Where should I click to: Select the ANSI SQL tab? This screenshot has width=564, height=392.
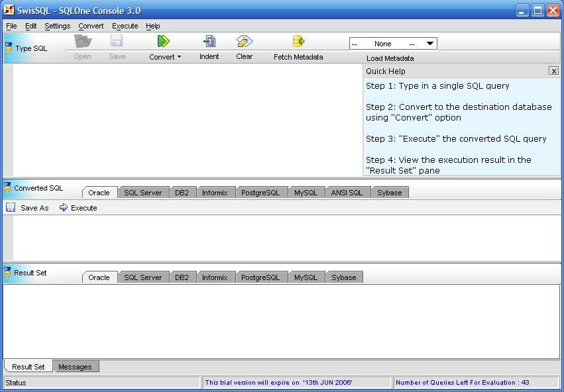[347, 193]
